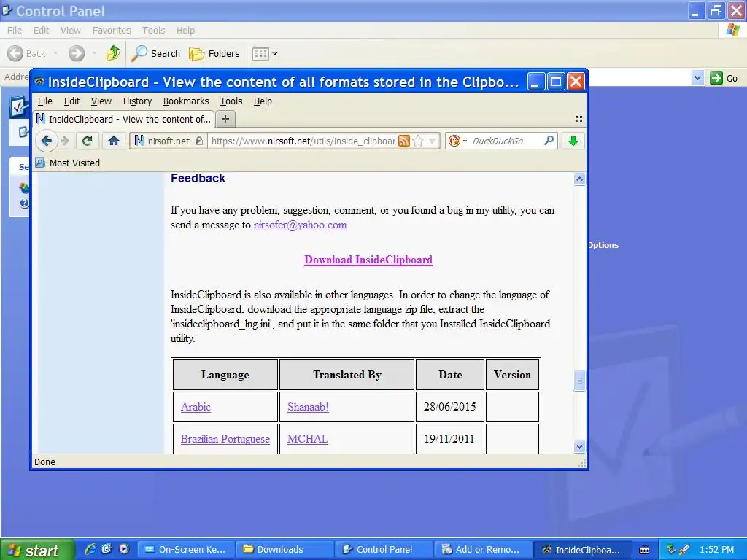Open the Most Visited bookmarks folder
Image resolution: width=747 pixels, height=560 pixels.
[68, 163]
